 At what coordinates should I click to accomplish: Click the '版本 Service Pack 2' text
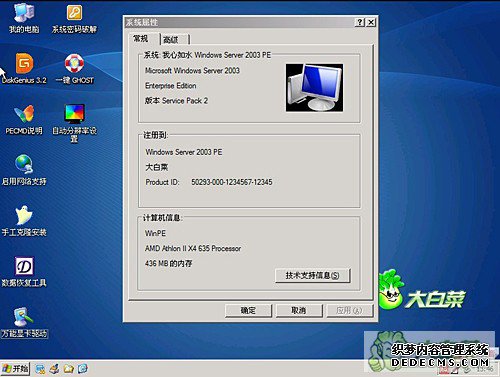[176, 101]
